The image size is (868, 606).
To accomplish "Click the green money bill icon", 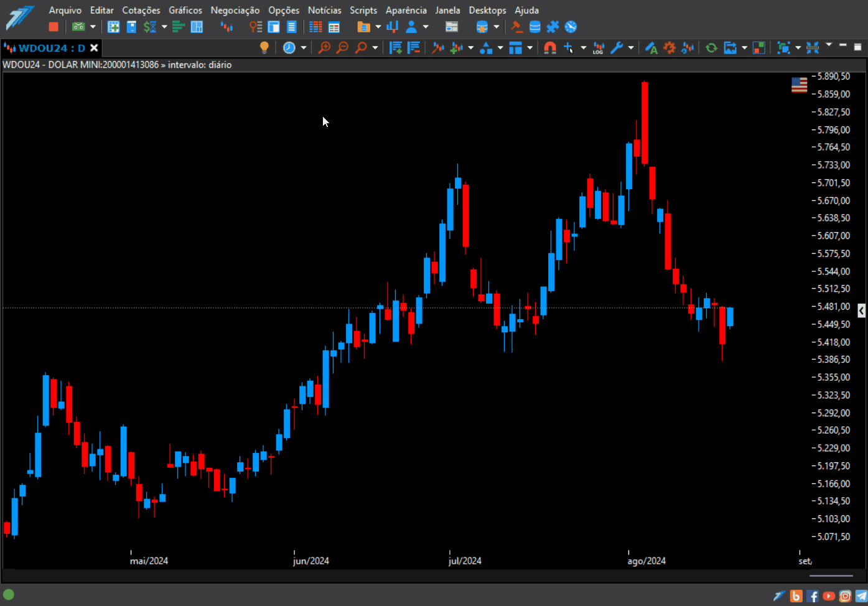I will point(78,27).
